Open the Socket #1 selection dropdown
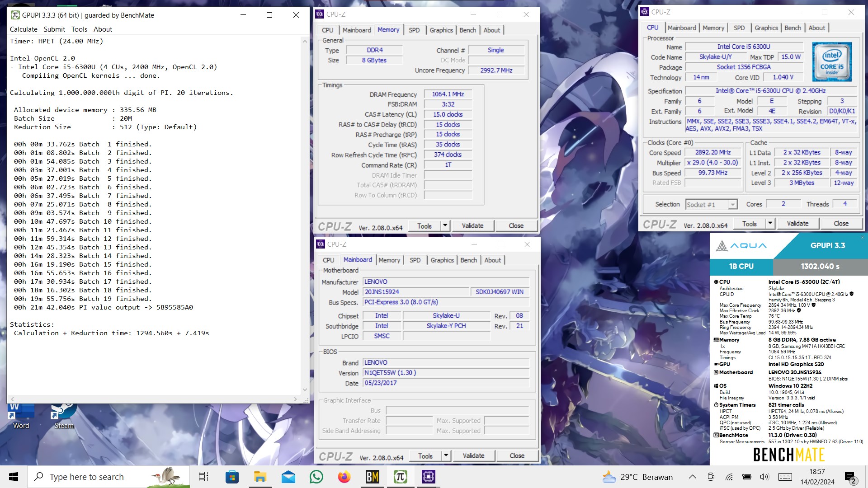The height and width of the screenshot is (488, 868). (x=712, y=205)
